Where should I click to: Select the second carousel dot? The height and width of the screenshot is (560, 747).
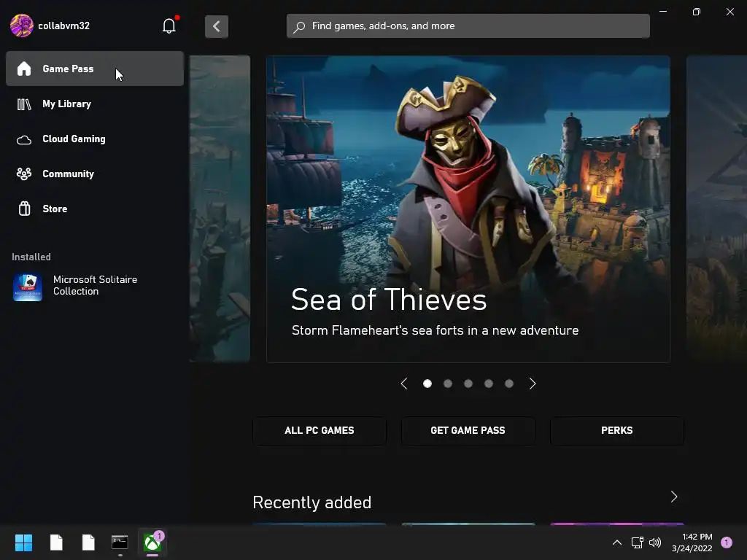click(x=448, y=384)
